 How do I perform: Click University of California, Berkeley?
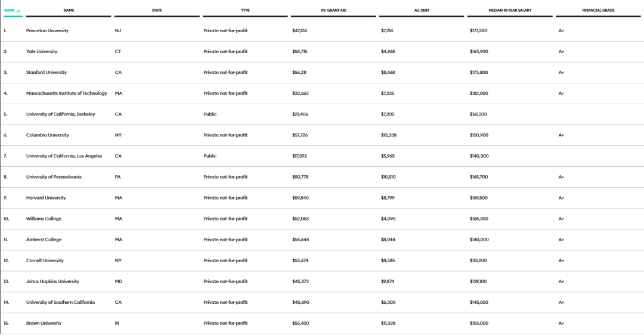[60, 114]
